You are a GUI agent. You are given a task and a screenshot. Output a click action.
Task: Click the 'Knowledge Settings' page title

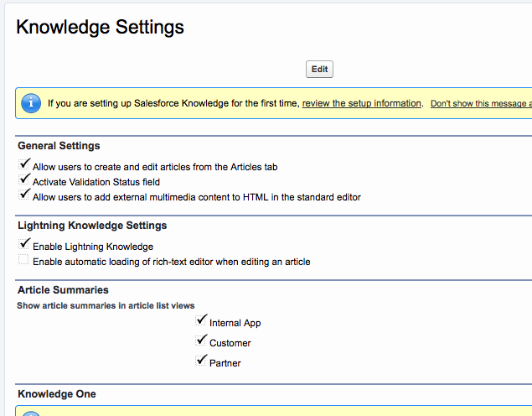[x=101, y=27]
